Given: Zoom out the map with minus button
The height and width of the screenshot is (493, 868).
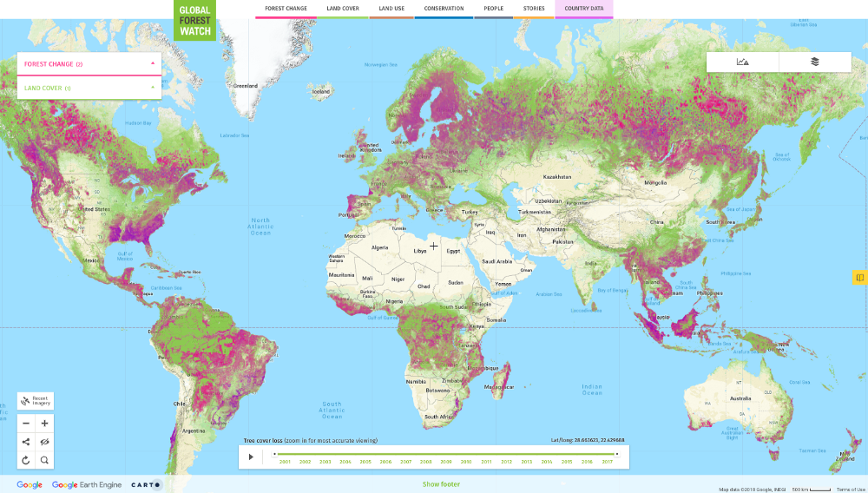Looking at the screenshot, I should 26,424.
